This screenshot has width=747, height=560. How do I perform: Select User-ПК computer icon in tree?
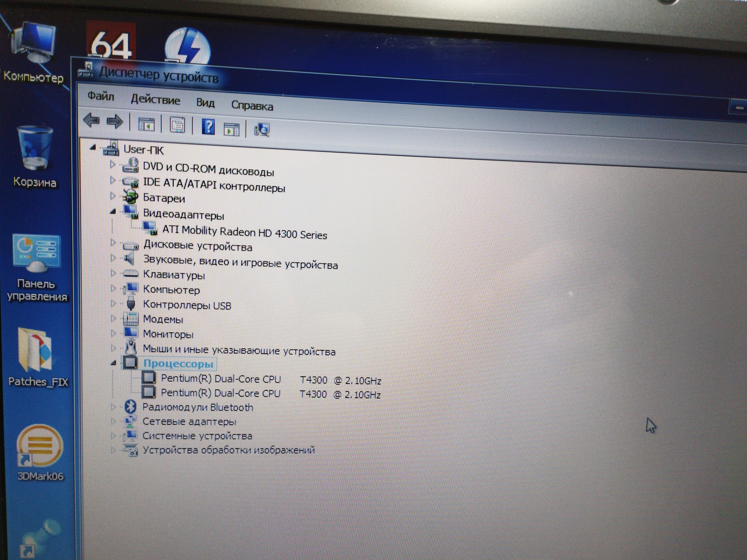(111, 149)
